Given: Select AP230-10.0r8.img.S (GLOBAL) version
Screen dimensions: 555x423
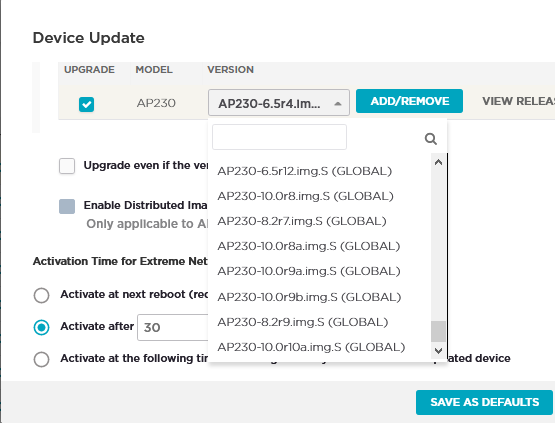Looking at the screenshot, I should coord(305,196).
